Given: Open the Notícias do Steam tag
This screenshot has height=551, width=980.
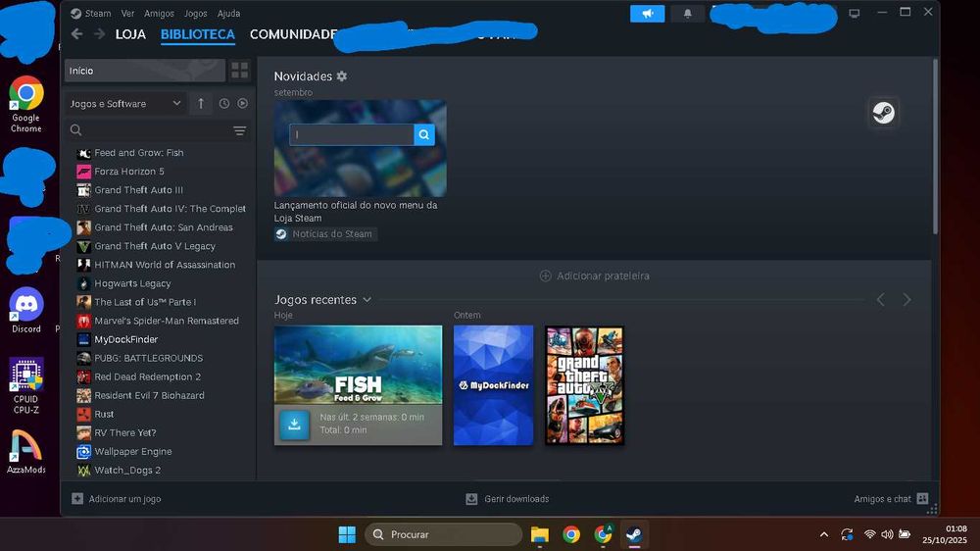Looking at the screenshot, I should pyautogui.click(x=325, y=234).
